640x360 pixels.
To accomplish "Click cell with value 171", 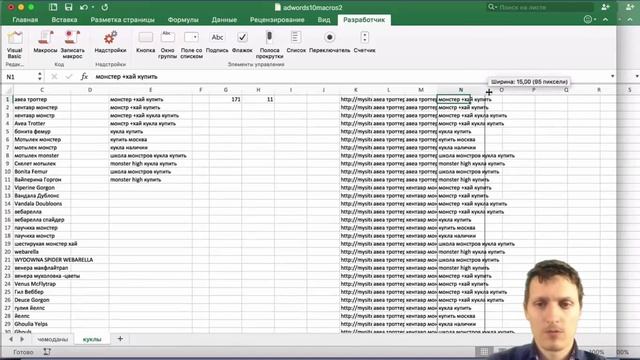I will (225, 99).
